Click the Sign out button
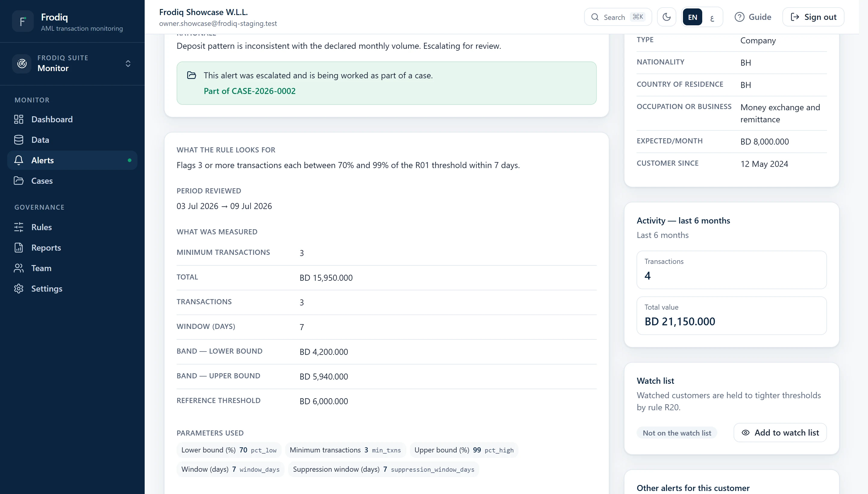This screenshot has height=494, width=868. pyautogui.click(x=813, y=17)
